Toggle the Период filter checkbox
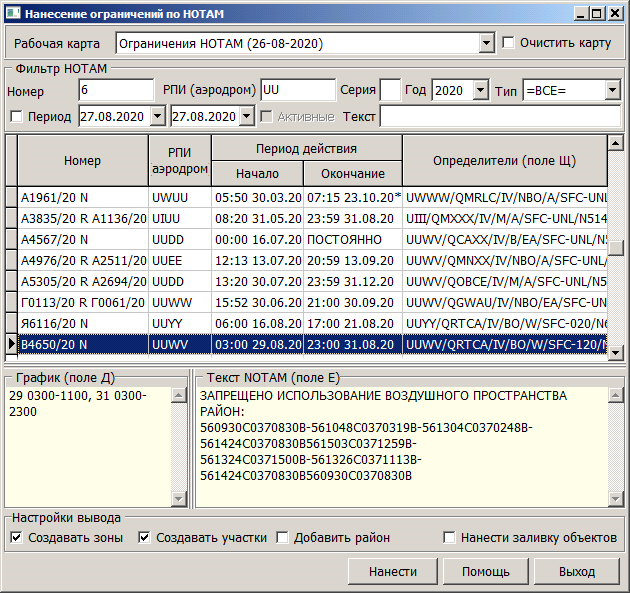 [15, 117]
